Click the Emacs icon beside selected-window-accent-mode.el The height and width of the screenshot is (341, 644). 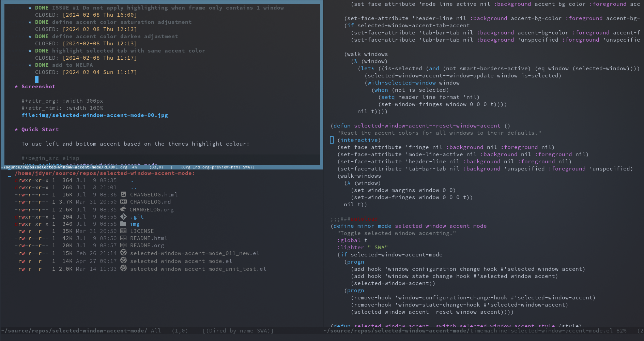coord(123,260)
